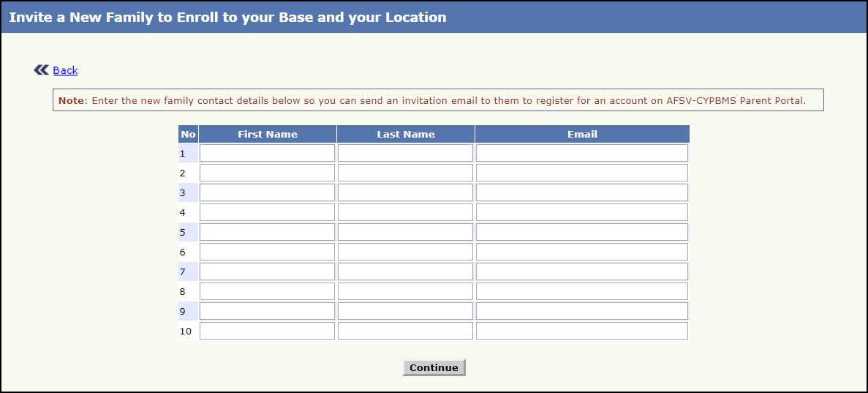Click the Last Name column header
Viewport: 868px width, 393px height.
[x=406, y=134]
